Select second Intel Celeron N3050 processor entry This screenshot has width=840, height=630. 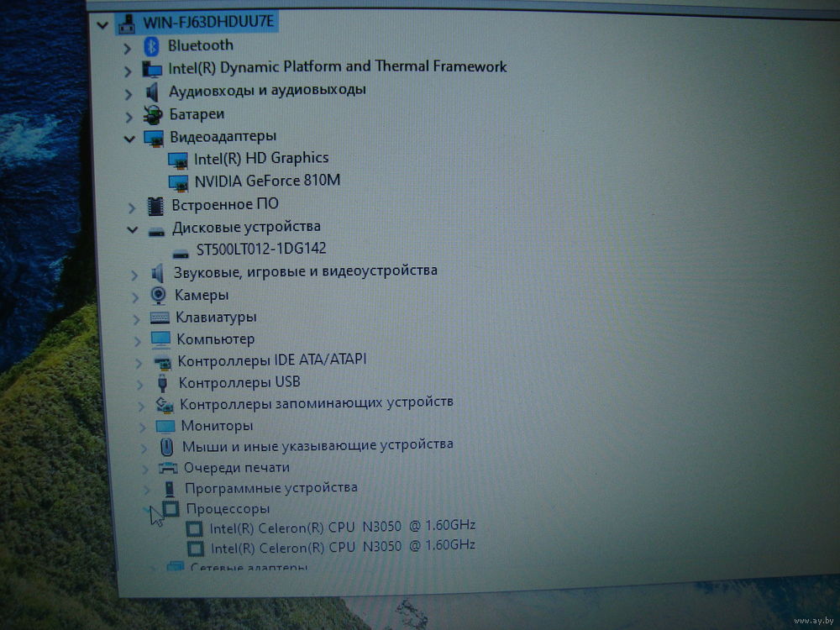click(343, 547)
